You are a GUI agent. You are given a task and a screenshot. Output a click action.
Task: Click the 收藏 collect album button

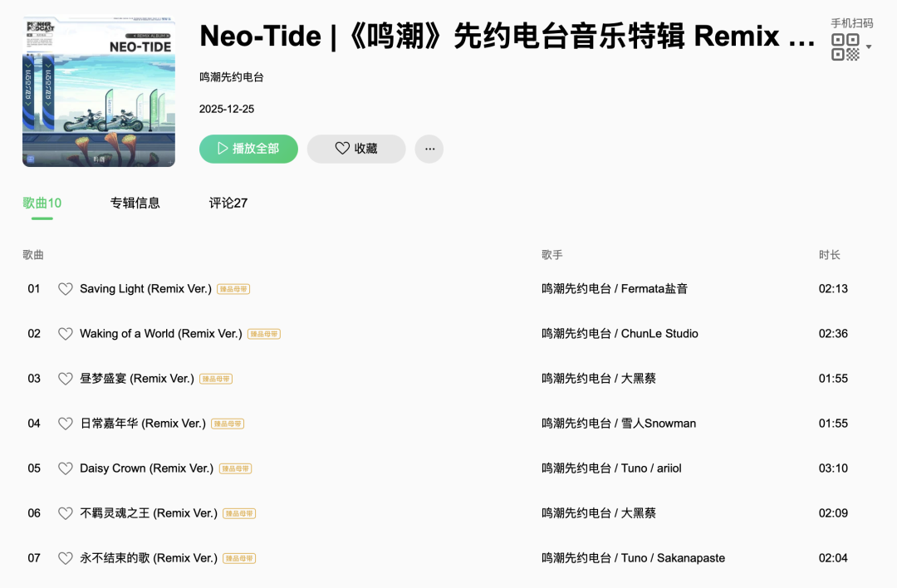click(x=356, y=149)
